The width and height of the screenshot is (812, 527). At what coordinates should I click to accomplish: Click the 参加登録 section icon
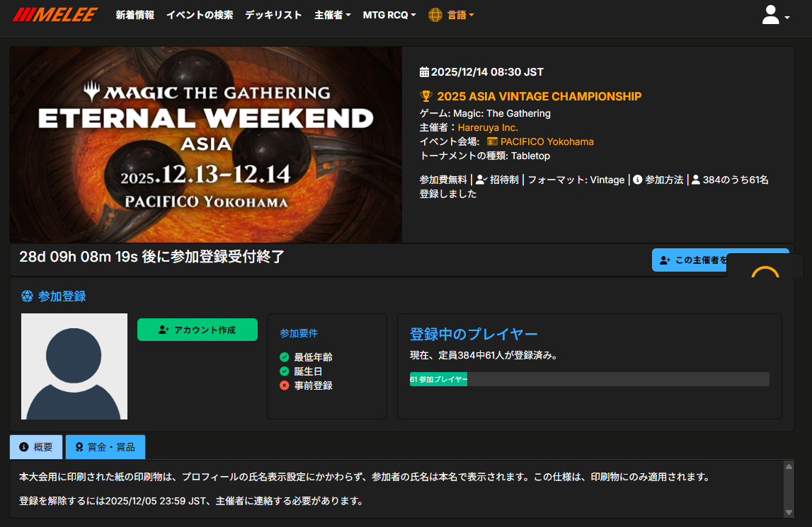27,296
